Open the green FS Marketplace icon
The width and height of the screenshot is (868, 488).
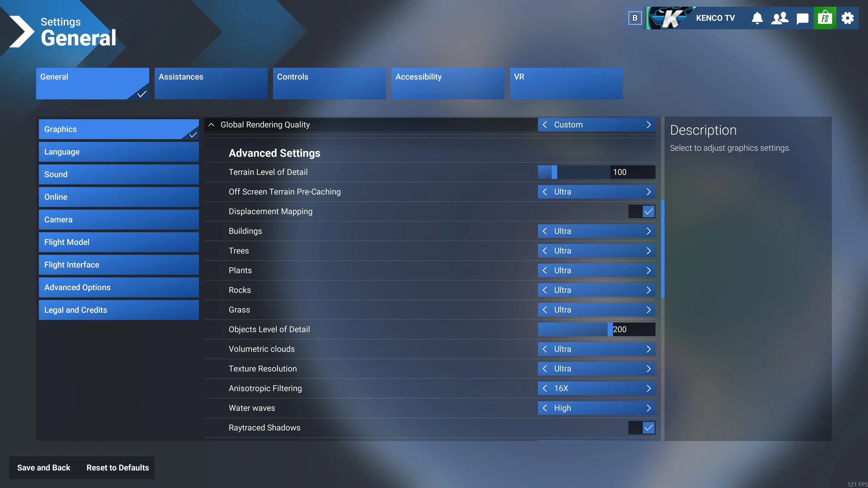click(825, 18)
